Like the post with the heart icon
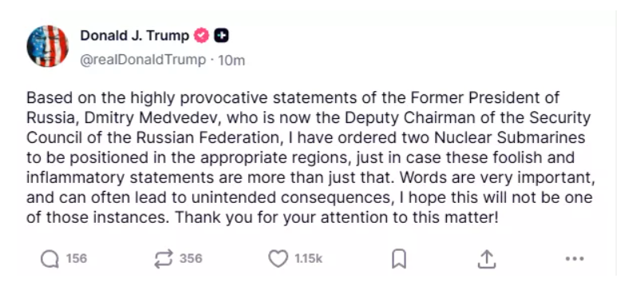This screenshot has height=294, width=644. tap(278, 259)
